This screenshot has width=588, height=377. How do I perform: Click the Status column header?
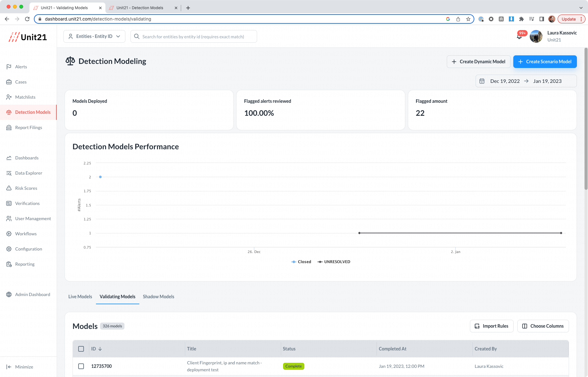pos(289,349)
